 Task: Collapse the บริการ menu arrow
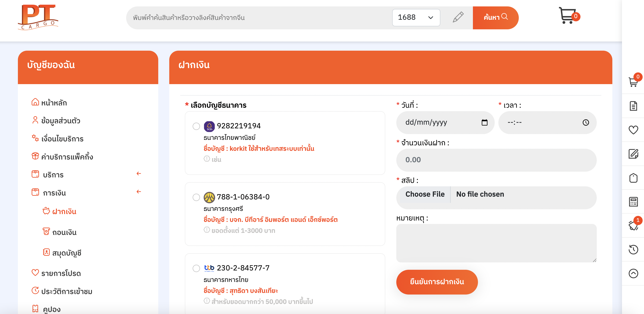pyautogui.click(x=139, y=174)
